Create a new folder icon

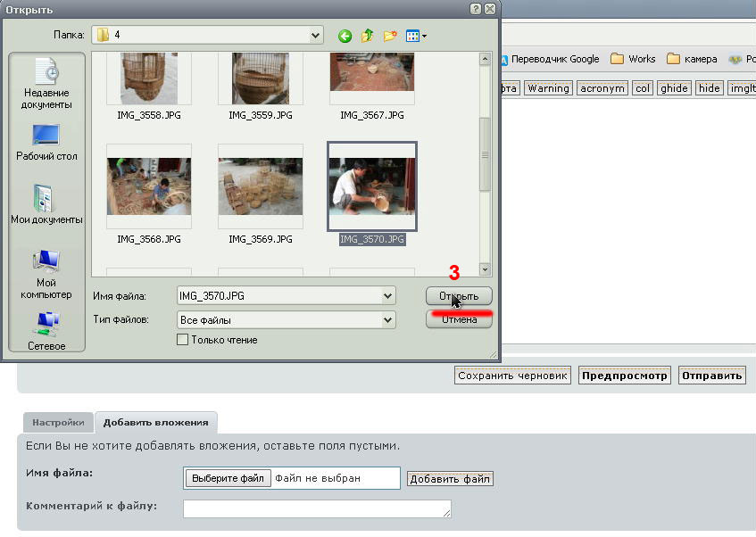[x=390, y=36]
